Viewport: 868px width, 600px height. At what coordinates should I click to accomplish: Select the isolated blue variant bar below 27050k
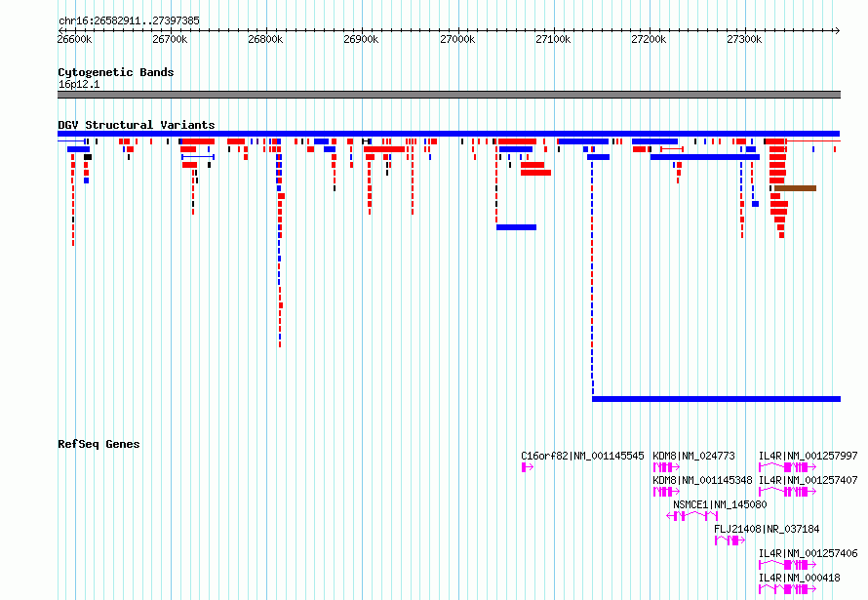[x=517, y=227]
